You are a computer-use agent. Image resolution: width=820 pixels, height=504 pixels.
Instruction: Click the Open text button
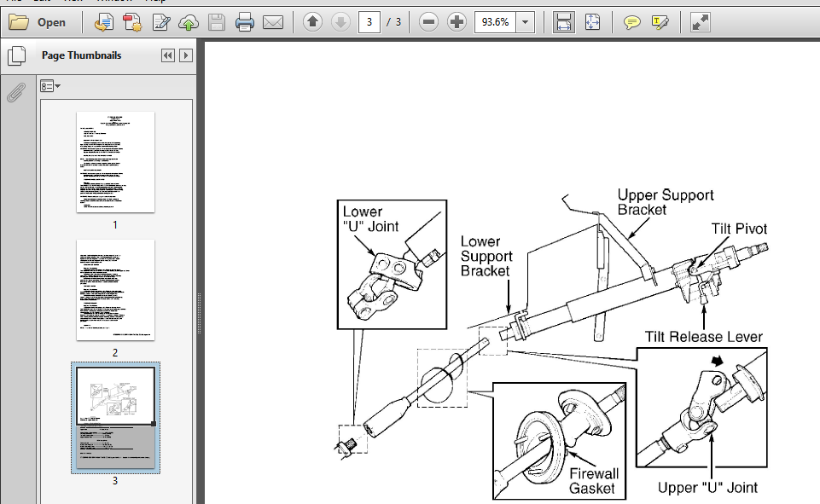(x=51, y=22)
